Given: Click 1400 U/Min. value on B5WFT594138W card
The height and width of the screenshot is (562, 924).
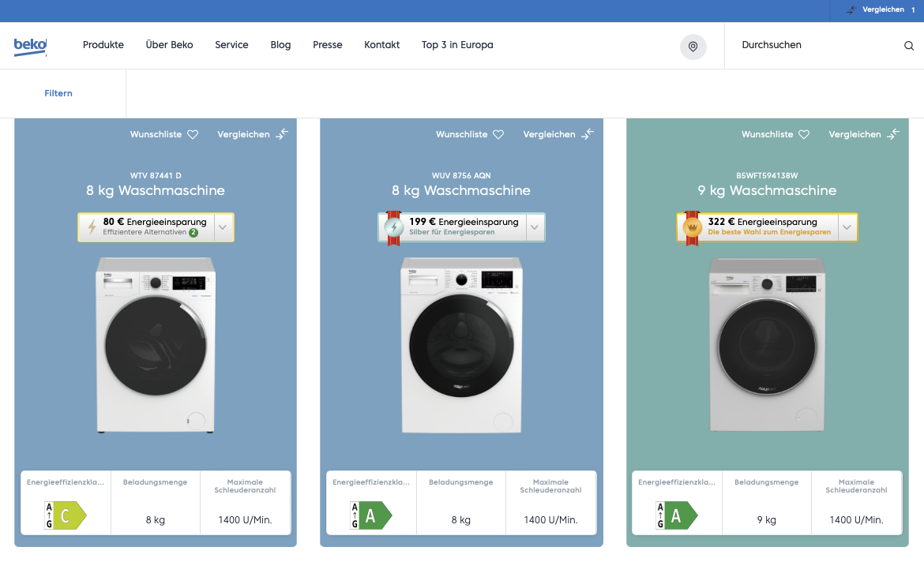Looking at the screenshot, I should (857, 520).
